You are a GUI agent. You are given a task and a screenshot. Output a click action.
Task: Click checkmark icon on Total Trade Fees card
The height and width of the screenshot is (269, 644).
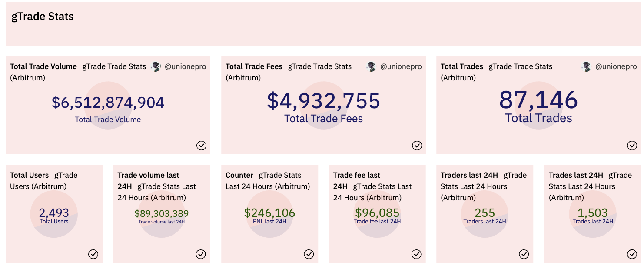[x=417, y=146]
